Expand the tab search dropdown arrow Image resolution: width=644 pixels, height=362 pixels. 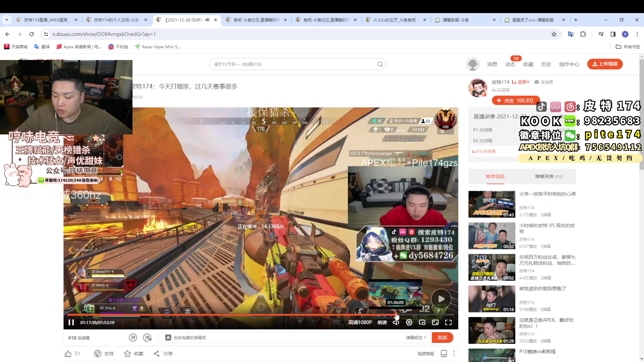[x=7, y=20]
